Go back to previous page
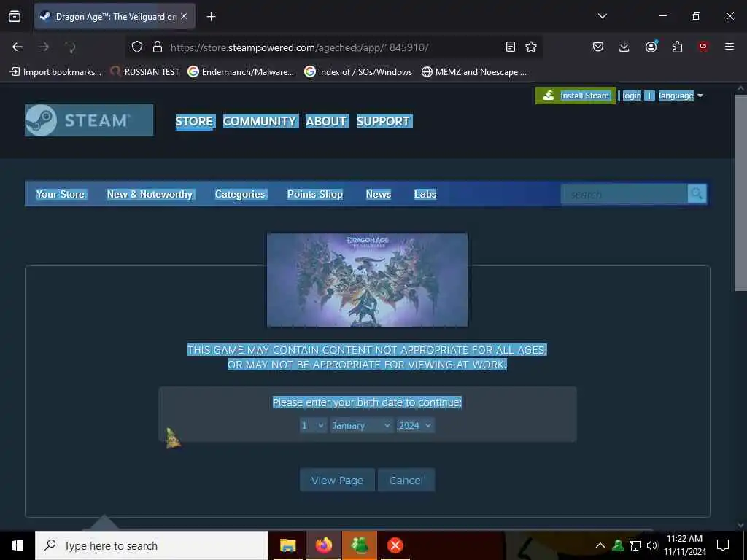This screenshot has height=560, width=747. [x=18, y=47]
